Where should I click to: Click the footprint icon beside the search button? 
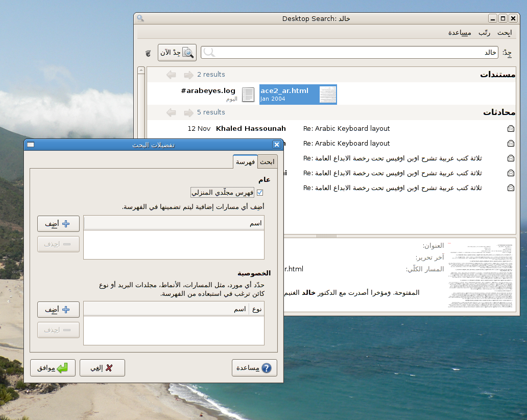(149, 53)
